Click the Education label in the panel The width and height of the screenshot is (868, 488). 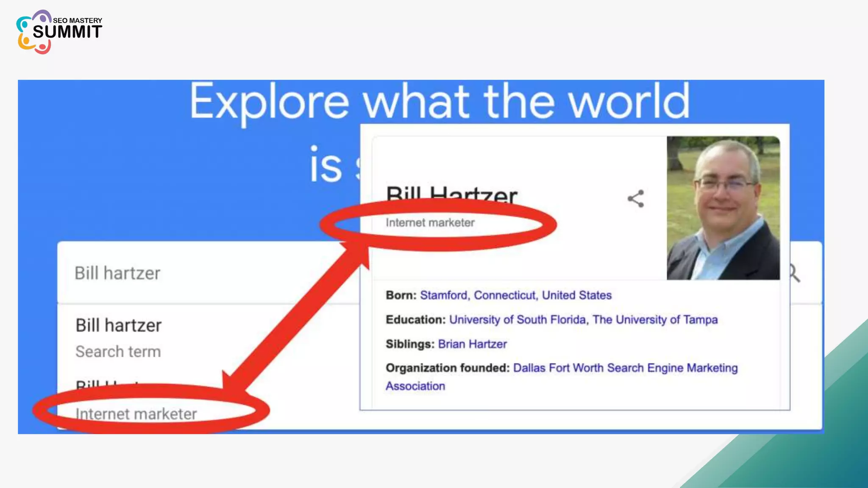click(x=415, y=320)
